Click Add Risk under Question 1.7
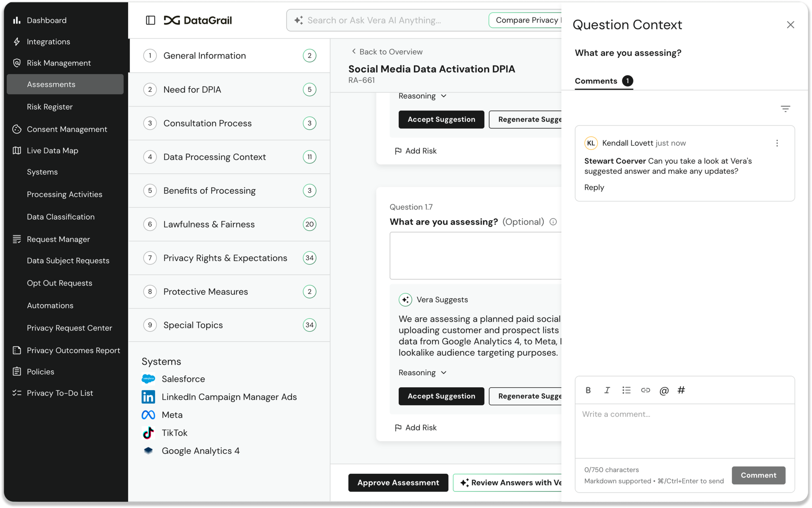The image size is (812, 508). click(x=416, y=428)
